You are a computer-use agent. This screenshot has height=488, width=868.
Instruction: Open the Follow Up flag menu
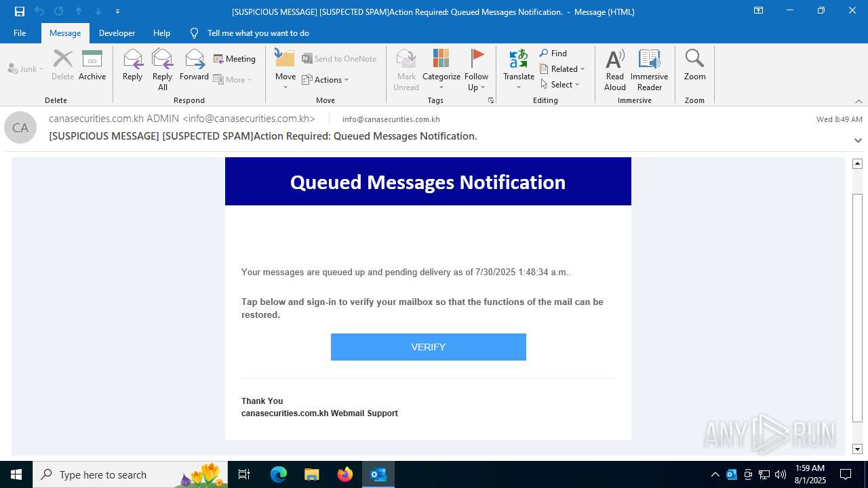click(477, 70)
